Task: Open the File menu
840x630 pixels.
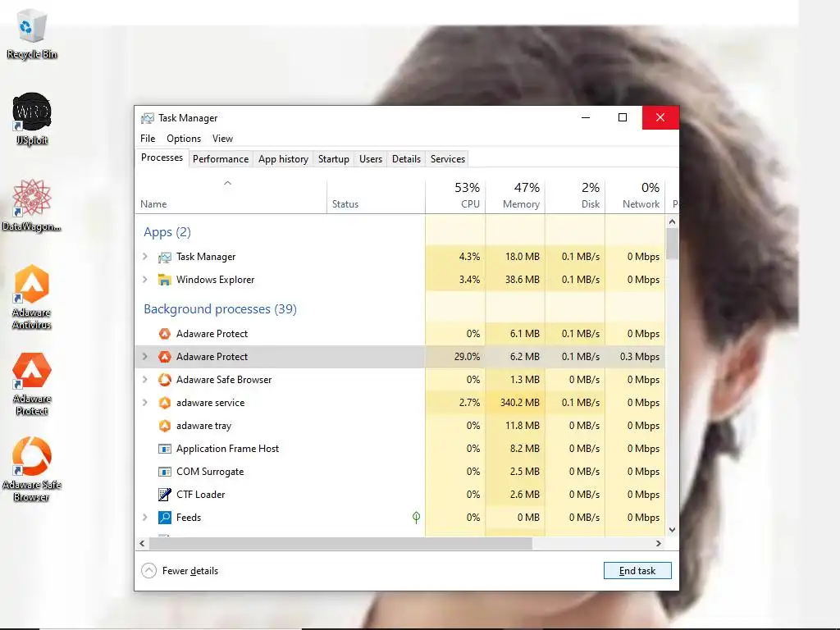Action: coord(148,139)
